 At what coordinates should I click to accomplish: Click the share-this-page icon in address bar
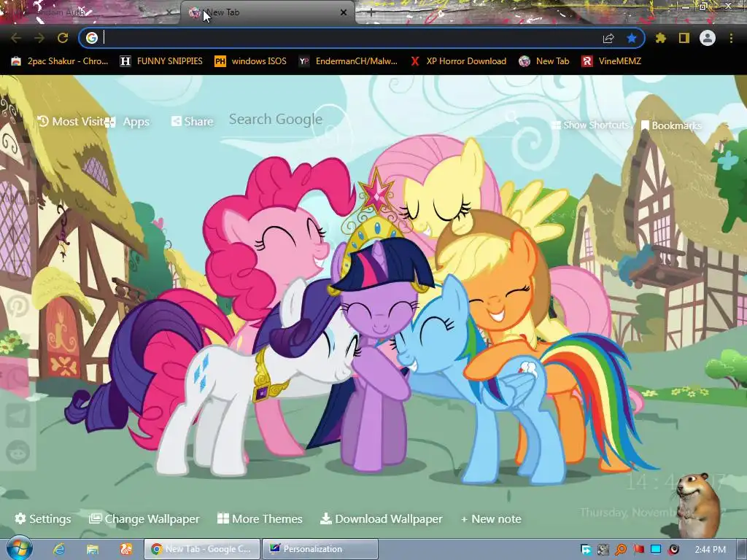(x=608, y=38)
